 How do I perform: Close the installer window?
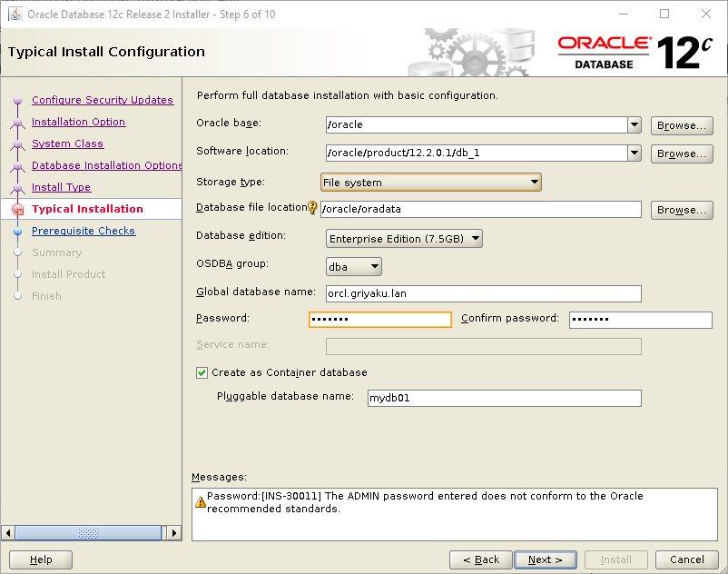tap(705, 14)
